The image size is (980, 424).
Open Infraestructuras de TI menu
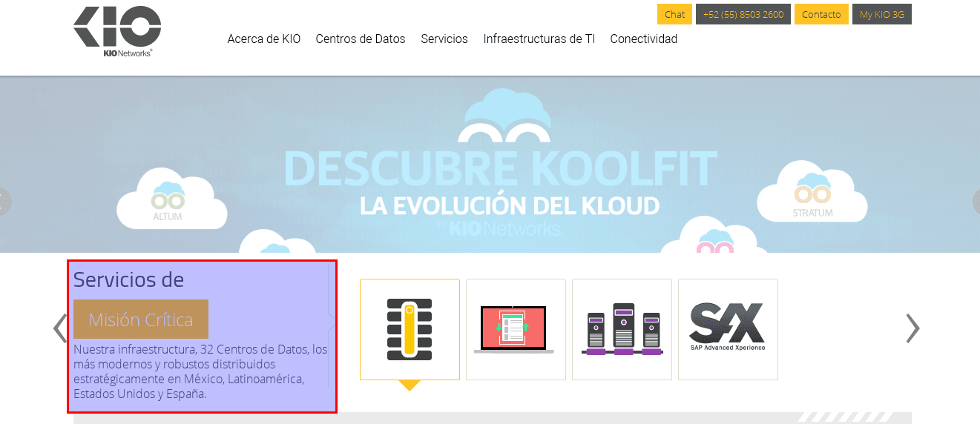[539, 39]
